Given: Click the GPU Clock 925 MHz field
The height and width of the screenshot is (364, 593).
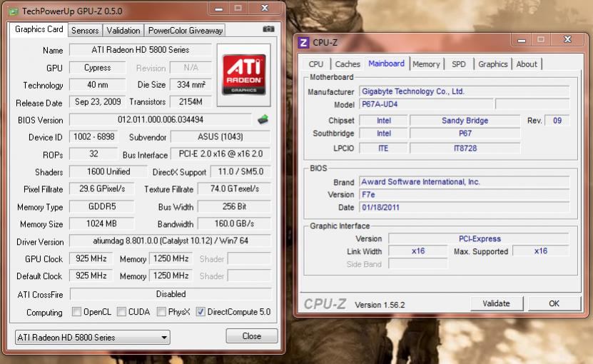Looking at the screenshot, I should coord(91,258).
